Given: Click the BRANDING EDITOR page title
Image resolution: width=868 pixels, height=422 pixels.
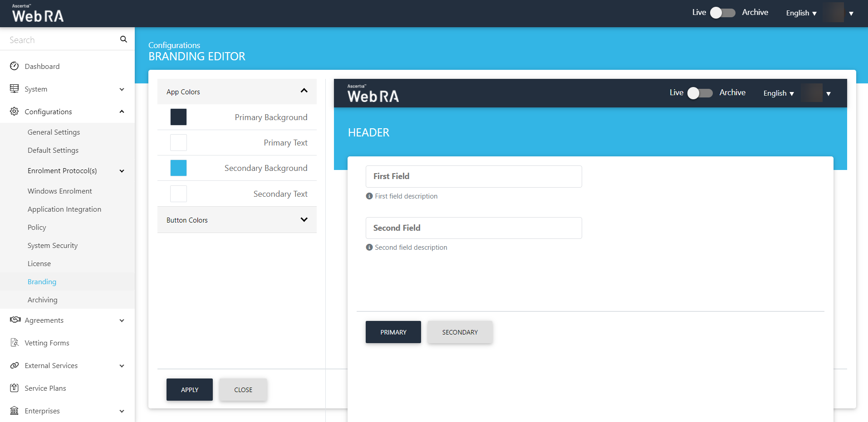Looking at the screenshot, I should click(197, 56).
